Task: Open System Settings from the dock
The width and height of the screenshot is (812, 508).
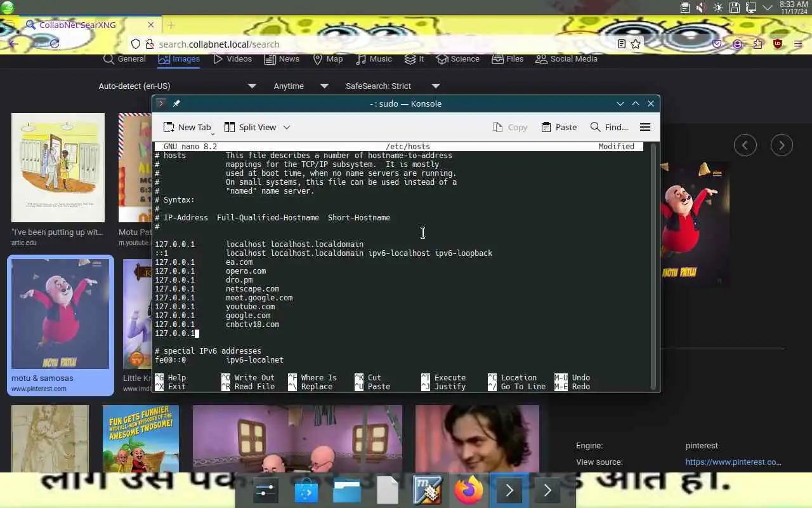Action: coord(266,491)
